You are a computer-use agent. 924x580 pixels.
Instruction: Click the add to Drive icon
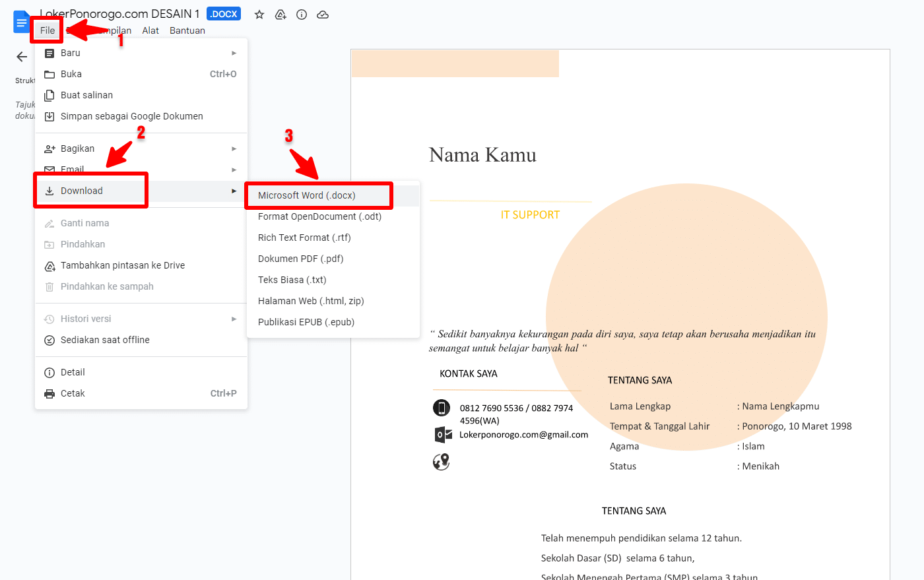pyautogui.click(x=280, y=15)
